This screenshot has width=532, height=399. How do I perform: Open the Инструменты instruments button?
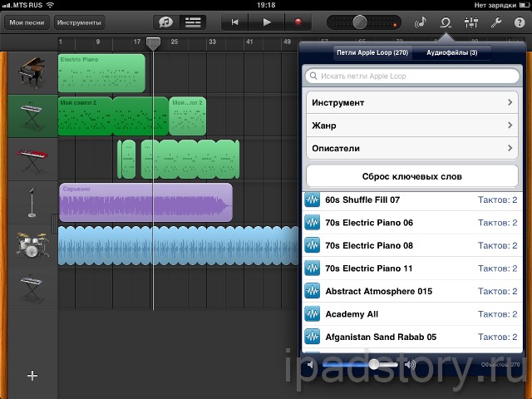point(79,22)
